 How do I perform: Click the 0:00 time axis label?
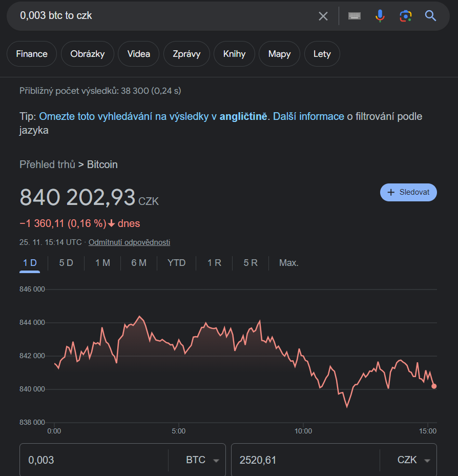[54, 431]
